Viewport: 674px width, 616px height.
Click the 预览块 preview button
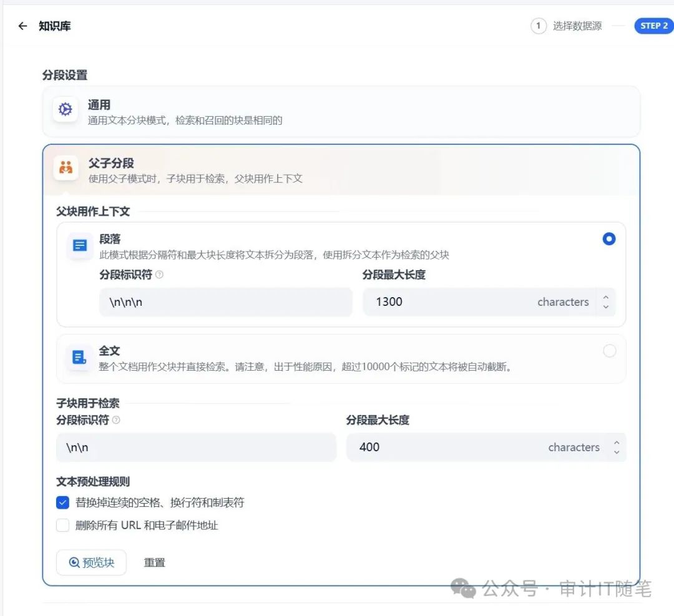(x=92, y=562)
